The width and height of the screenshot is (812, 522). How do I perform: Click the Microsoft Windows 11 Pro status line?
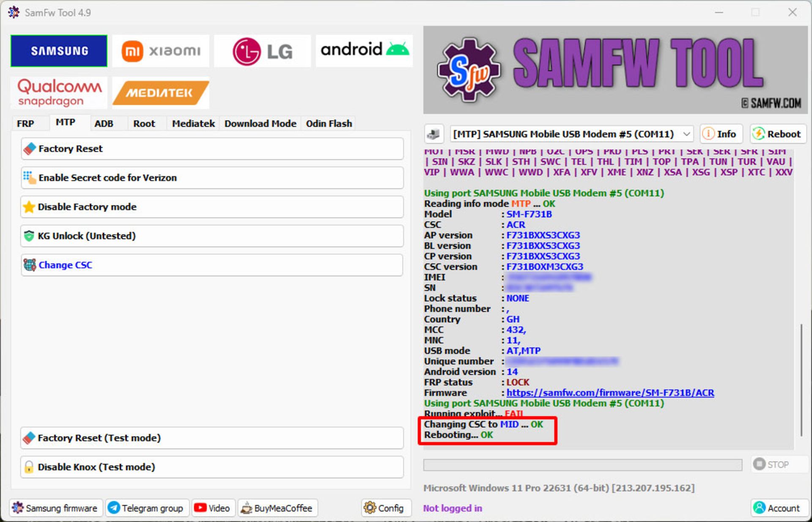tap(559, 488)
